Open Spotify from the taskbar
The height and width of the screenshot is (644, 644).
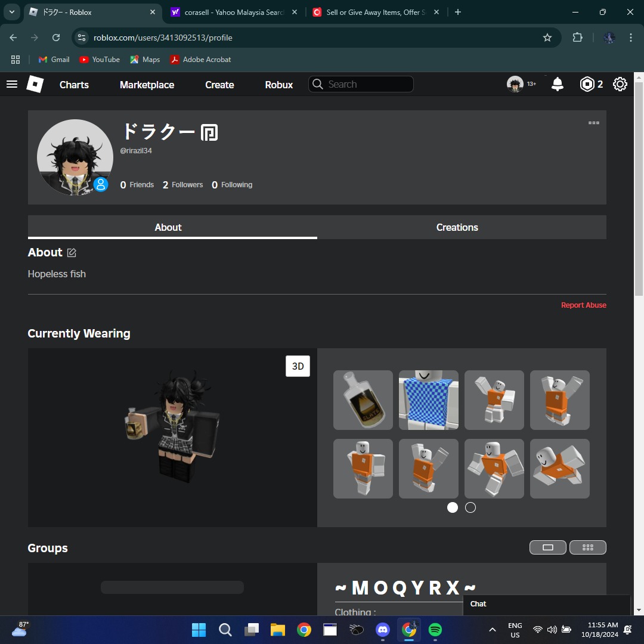click(435, 630)
